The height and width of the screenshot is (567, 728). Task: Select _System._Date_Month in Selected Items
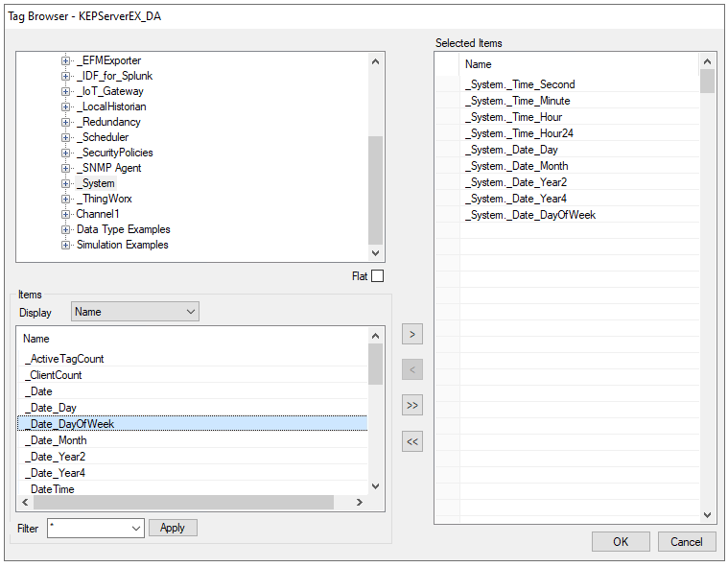click(x=568, y=166)
